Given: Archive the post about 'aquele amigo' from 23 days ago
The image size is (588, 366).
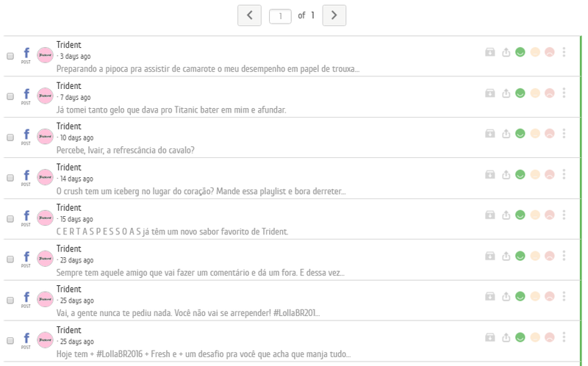Looking at the screenshot, I should [x=490, y=256].
